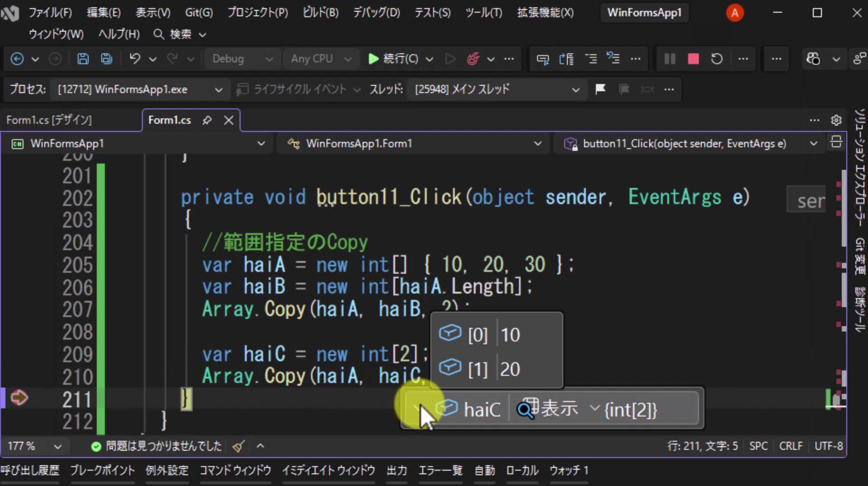Navigate backward with the back arrow icon
Screen dimensions: 868x486
click(x=17, y=59)
